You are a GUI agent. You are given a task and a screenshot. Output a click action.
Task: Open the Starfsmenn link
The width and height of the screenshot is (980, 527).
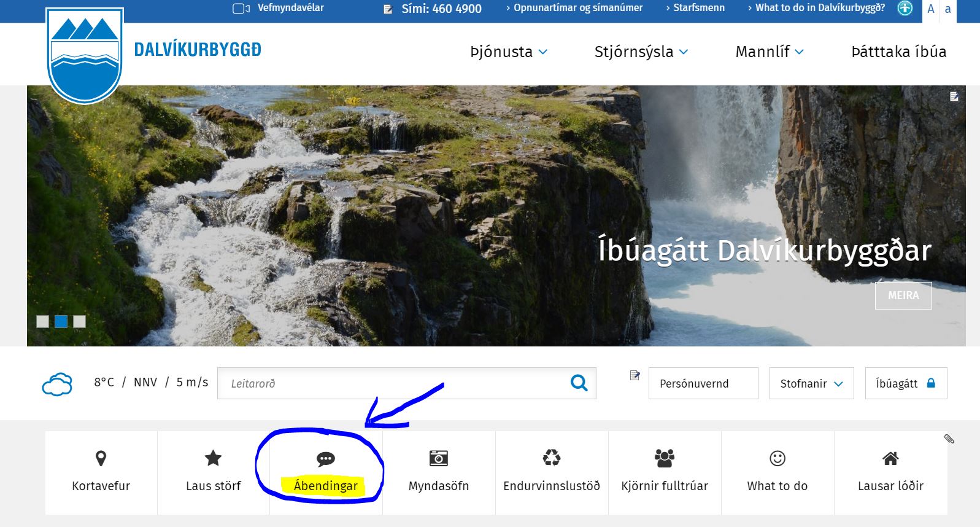[698, 8]
